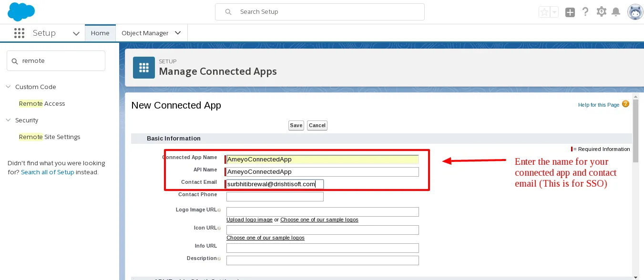Click help icon next to Icon URL label
The image size is (644, 280).
tap(219, 228)
